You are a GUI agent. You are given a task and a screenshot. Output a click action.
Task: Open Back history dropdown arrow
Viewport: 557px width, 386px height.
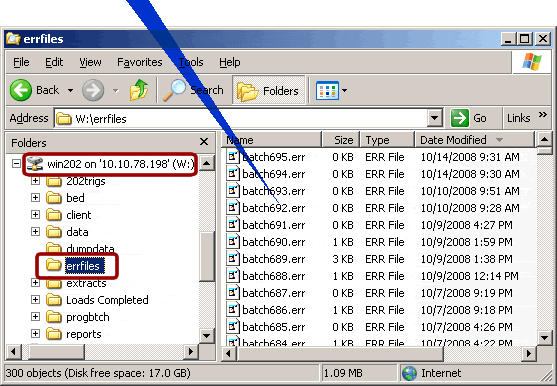[70, 91]
